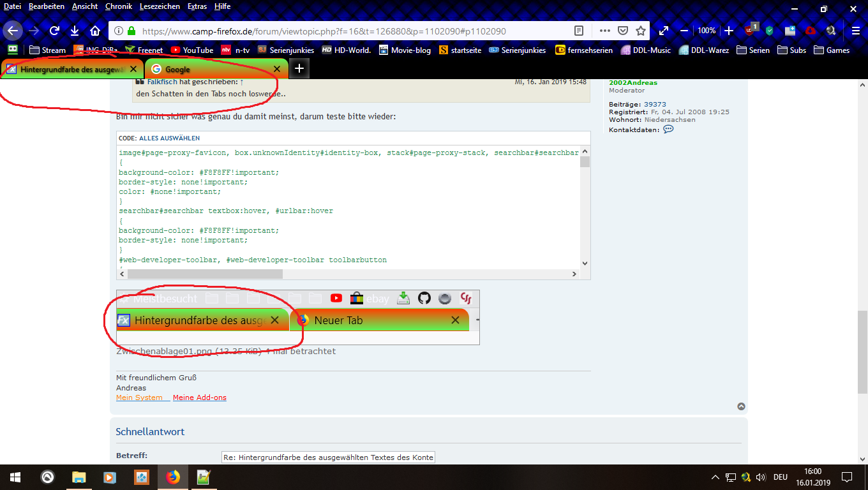Open the Windows Start menu
Viewport: 868px width, 490px height.
[15, 477]
